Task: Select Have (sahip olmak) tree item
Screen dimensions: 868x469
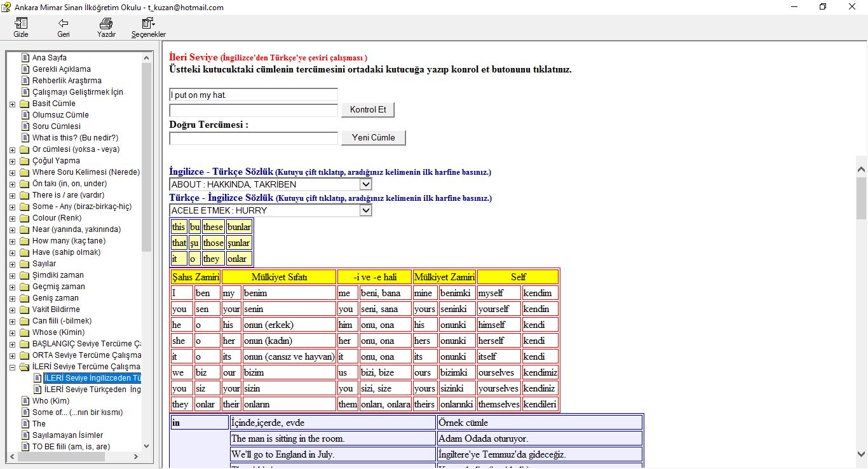Action: tap(67, 252)
